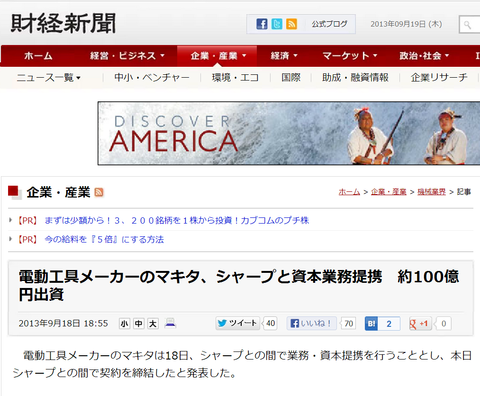
Task: Expand the ニュース一覧 submenu
Action: [x=48, y=78]
